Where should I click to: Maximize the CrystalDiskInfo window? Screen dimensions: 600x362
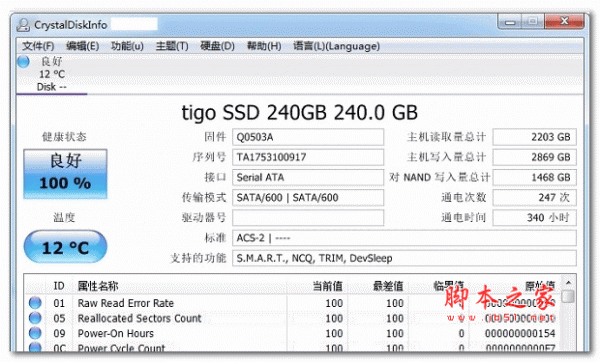pos(533,21)
